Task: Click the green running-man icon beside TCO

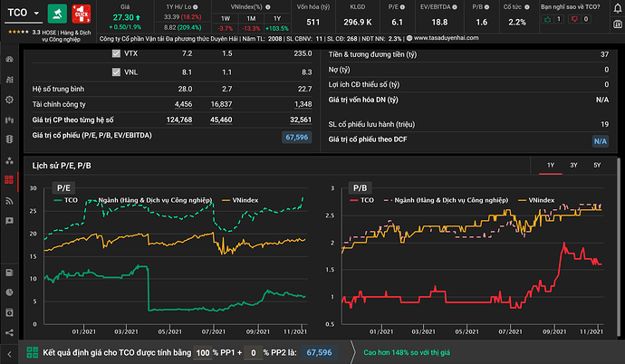Action: [x=56, y=14]
